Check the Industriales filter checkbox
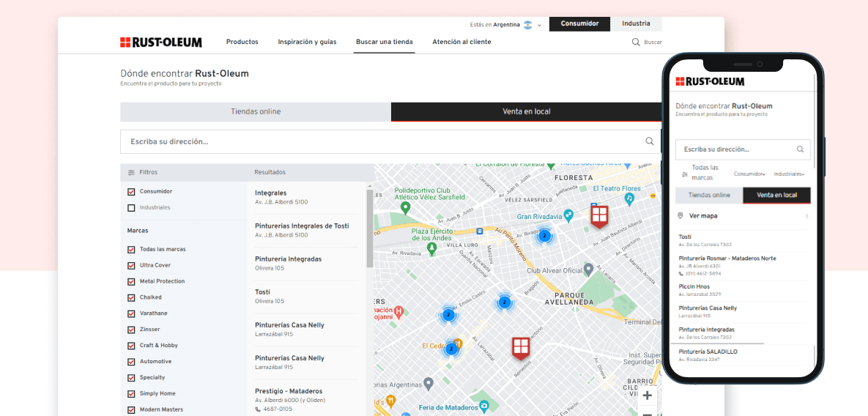868x416 pixels. click(131, 208)
